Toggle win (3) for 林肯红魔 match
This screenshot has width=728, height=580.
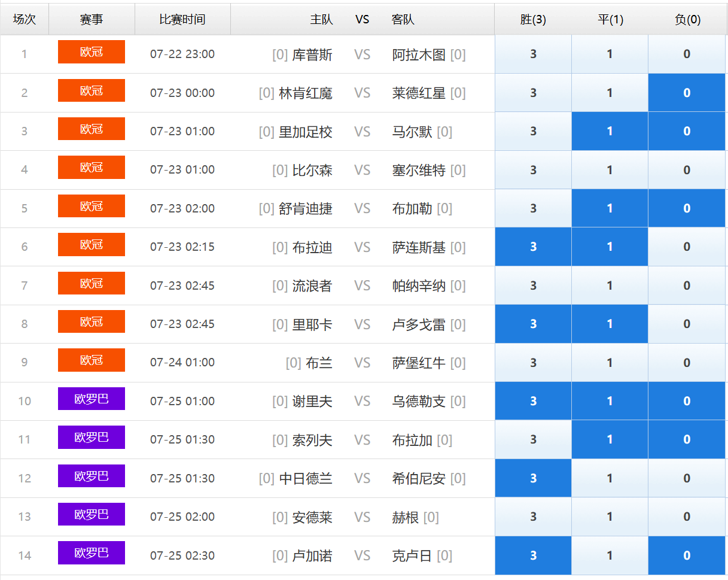coord(533,93)
